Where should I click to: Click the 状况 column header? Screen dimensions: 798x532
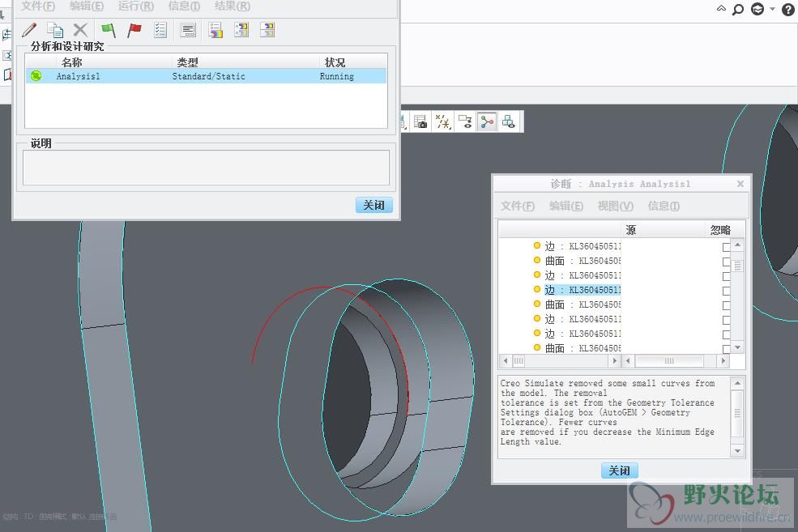coord(335,62)
